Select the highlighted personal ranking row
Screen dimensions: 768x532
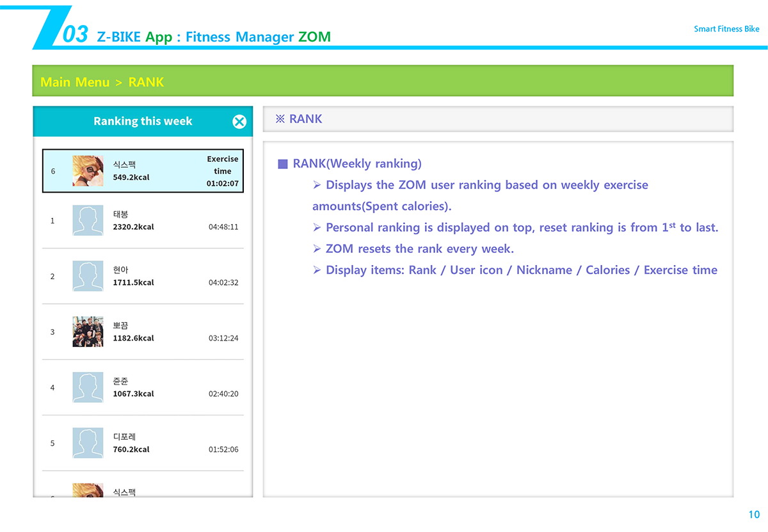(143, 171)
